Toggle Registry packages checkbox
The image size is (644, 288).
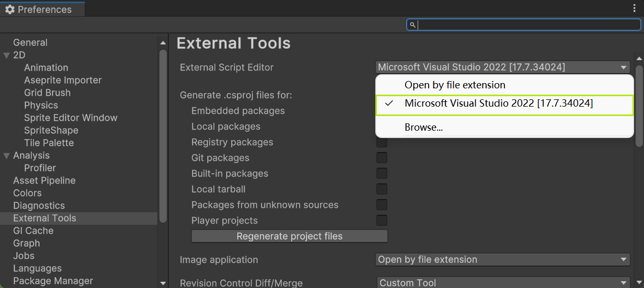(382, 142)
